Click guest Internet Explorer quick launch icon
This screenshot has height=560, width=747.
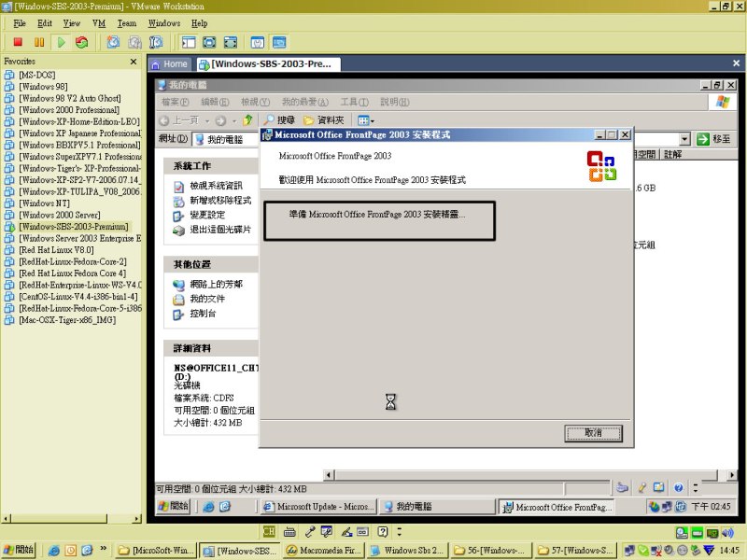coord(208,507)
